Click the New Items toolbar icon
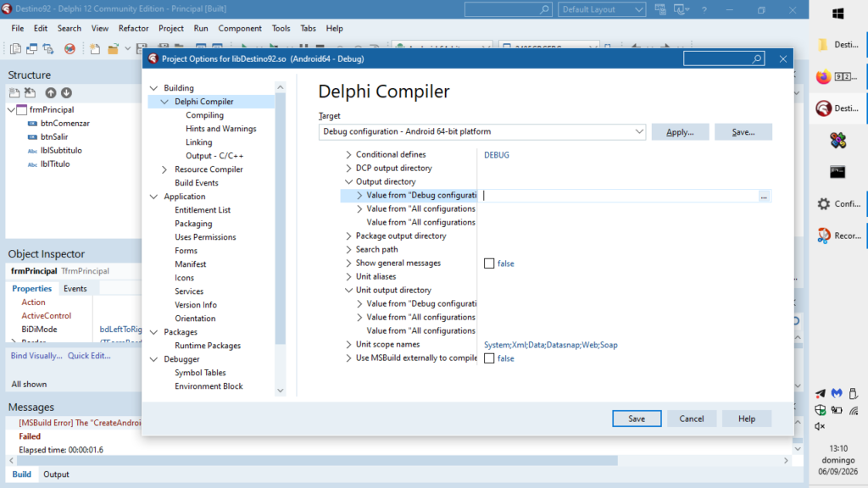The width and height of the screenshot is (868, 488). [95, 48]
